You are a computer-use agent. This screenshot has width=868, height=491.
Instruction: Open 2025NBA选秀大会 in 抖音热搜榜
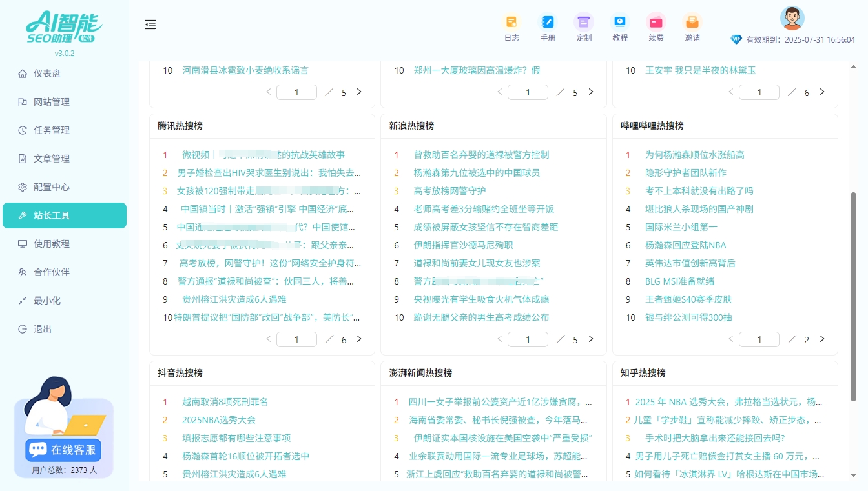coord(219,420)
